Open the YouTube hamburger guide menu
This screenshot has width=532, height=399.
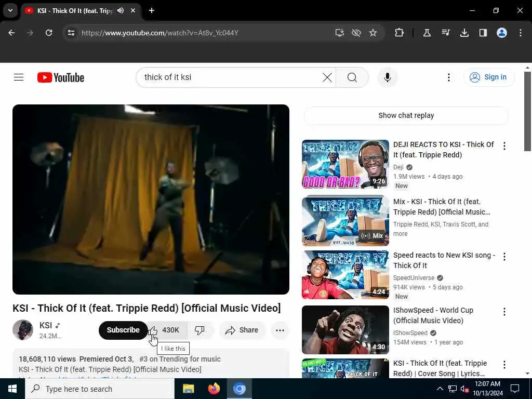19,77
